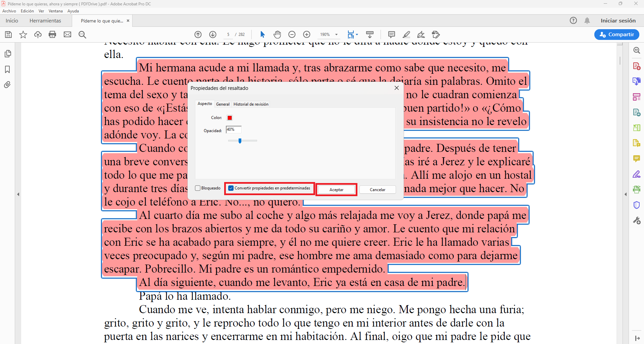Go to next page arrow
644x344 pixels.
click(213, 35)
